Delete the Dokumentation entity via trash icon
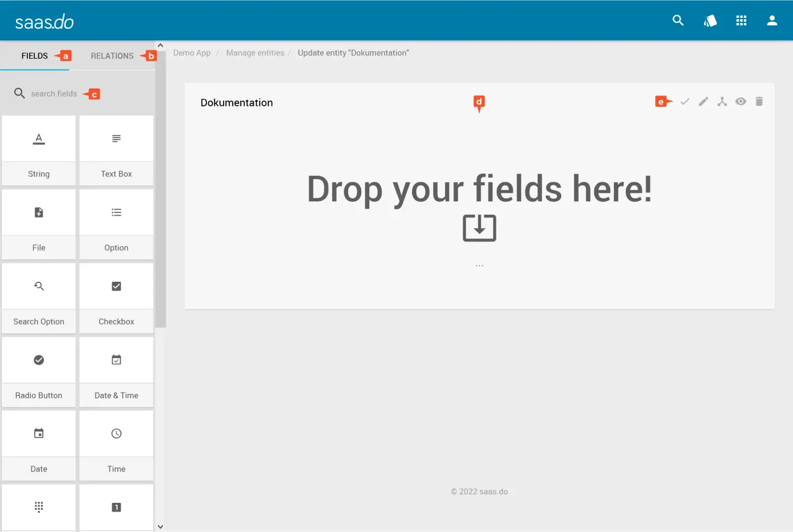793x532 pixels. (x=759, y=102)
